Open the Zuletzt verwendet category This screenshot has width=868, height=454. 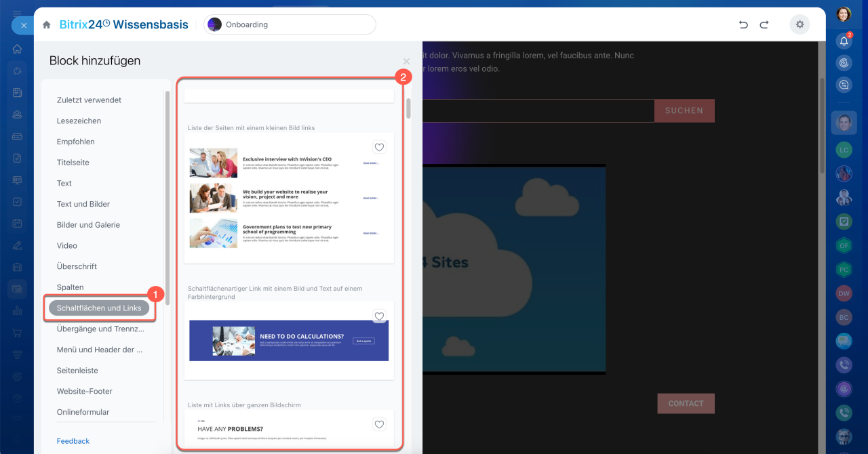(89, 100)
